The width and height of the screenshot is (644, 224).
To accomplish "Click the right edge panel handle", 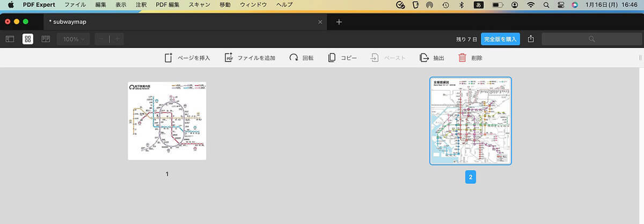I will coord(640,58).
